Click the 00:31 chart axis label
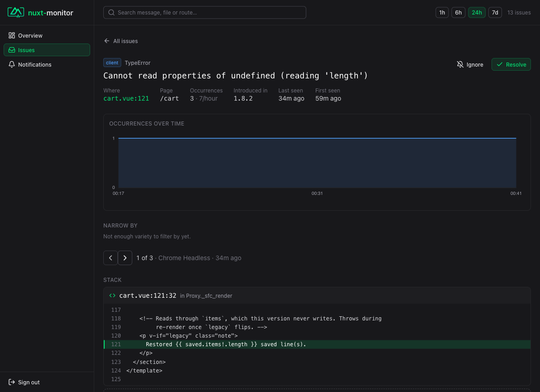 pos(317,193)
